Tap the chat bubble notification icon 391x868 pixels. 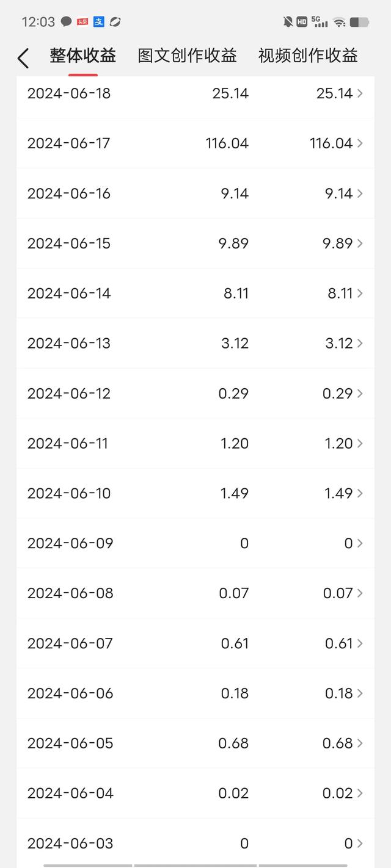67,21
